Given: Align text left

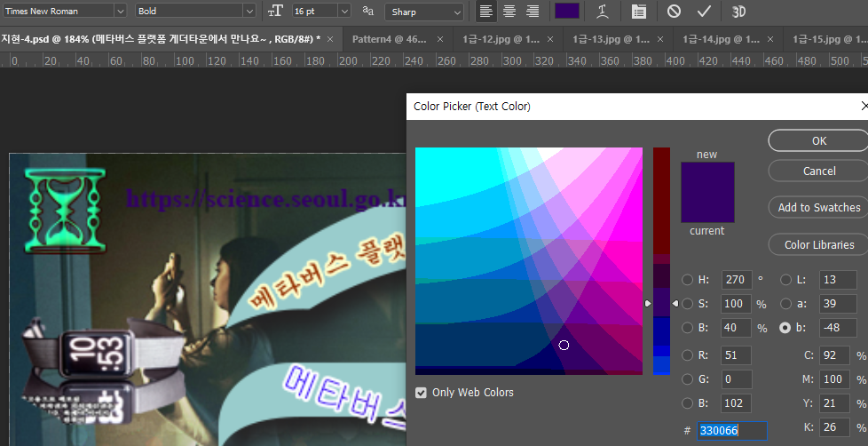Looking at the screenshot, I should (485, 11).
